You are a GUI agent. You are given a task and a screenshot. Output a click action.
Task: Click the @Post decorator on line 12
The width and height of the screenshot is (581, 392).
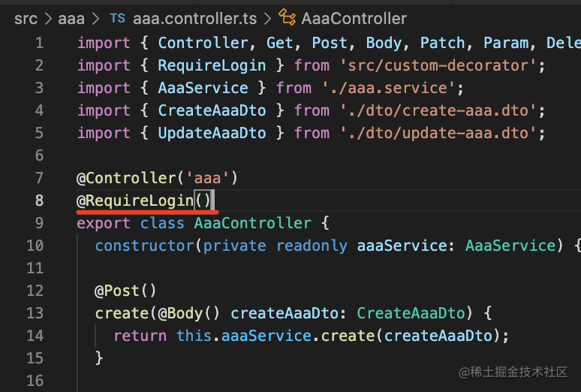[x=120, y=291]
